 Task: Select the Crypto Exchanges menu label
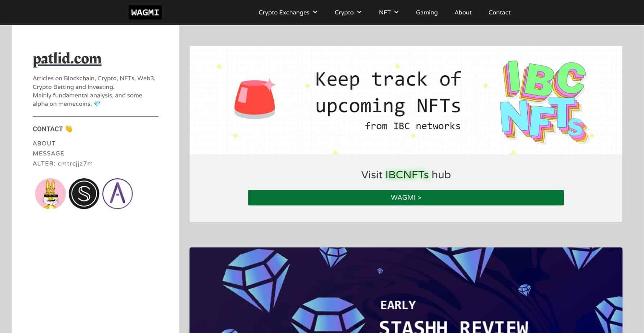(284, 12)
